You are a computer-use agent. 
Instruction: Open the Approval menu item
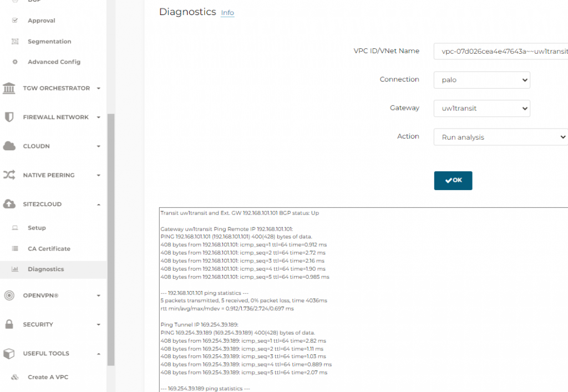coord(41,21)
